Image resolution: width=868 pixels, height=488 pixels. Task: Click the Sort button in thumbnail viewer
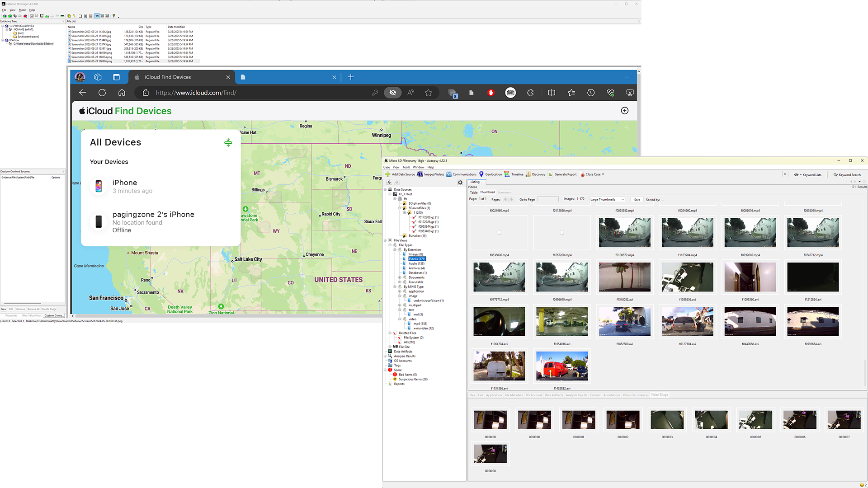point(637,200)
